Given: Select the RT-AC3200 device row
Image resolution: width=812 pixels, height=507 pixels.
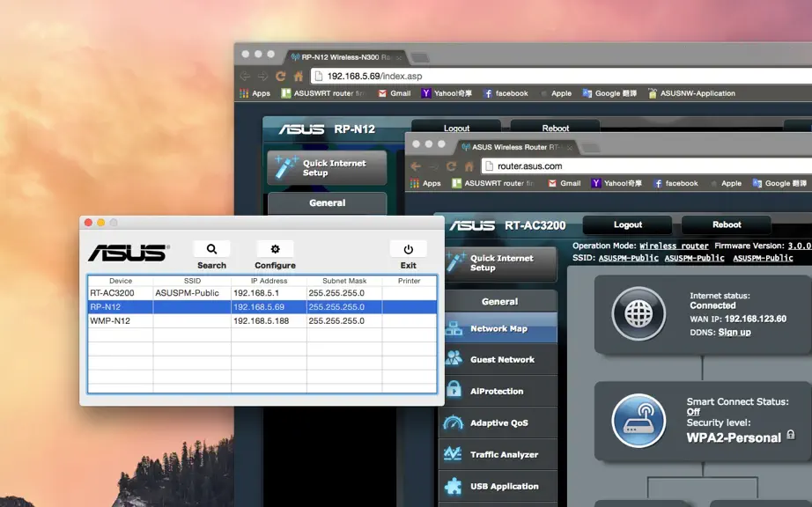Looking at the screenshot, I should (262, 293).
